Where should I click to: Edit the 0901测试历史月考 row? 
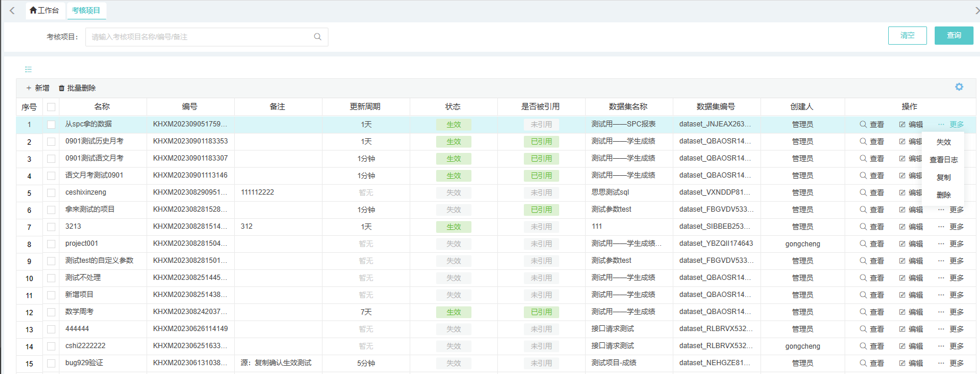[x=911, y=142]
